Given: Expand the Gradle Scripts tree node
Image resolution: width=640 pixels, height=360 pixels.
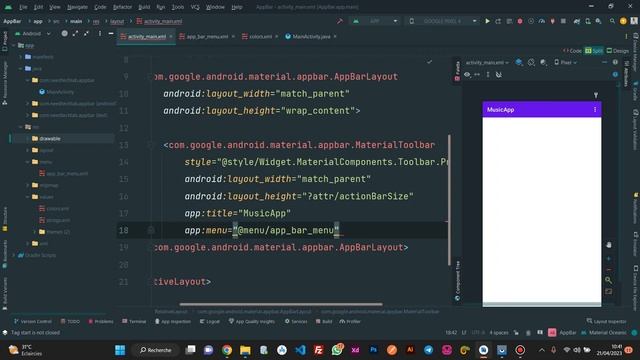Looking at the screenshot, I should click(14, 255).
